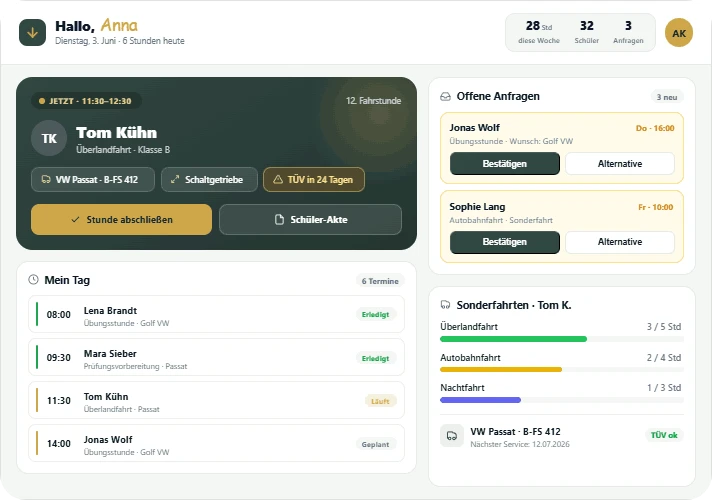
Task: Click the Erledigt badge for Lena Brandt
Action: [376, 315]
